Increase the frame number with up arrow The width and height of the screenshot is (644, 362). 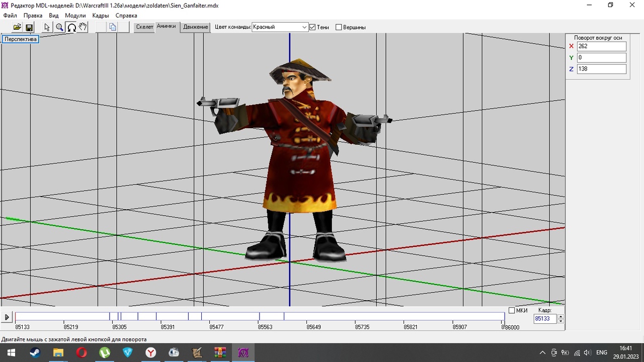[561, 317]
